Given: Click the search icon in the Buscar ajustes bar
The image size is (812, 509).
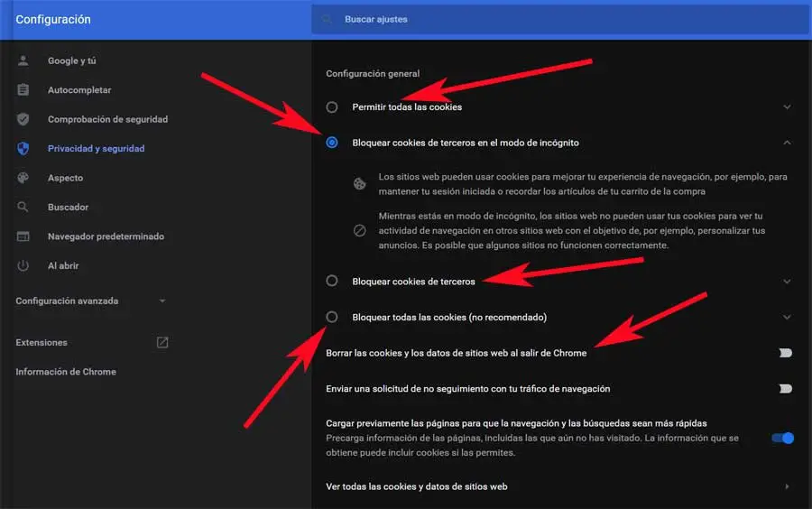Looking at the screenshot, I should point(327,19).
